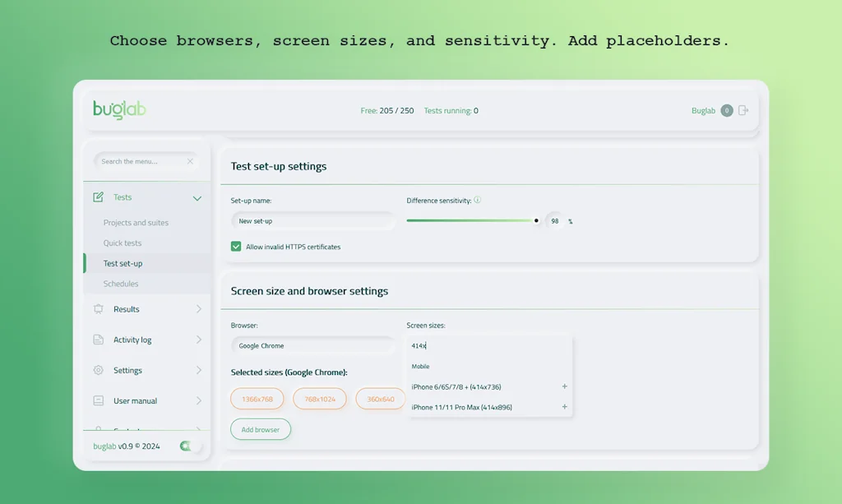Image resolution: width=842 pixels, height=504 pixels.
Task: Open Projects and suites in the sidebar
Action: [136, 223]
